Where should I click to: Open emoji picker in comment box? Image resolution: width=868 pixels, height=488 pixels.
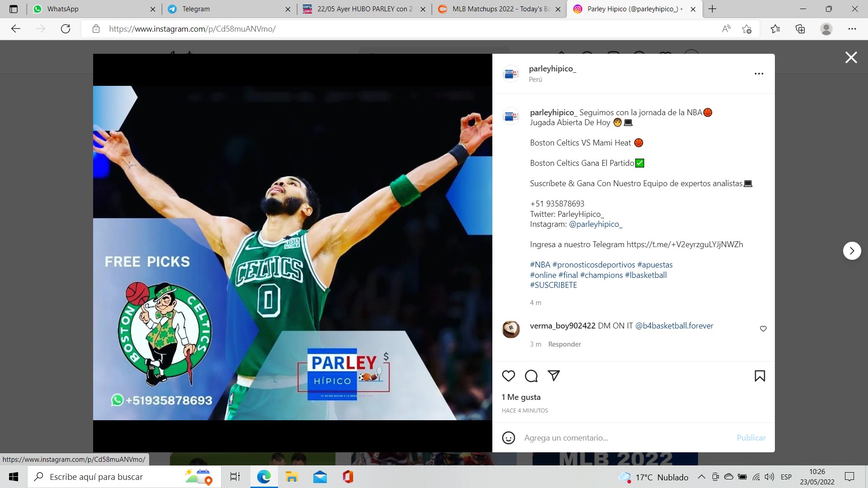(509, 438)
